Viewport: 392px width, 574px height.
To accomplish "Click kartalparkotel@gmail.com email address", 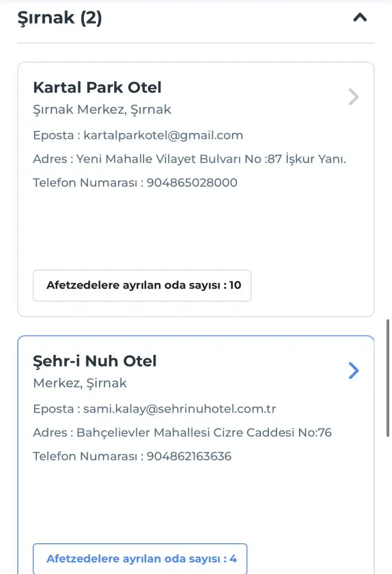I will click(x=163, y=135).
